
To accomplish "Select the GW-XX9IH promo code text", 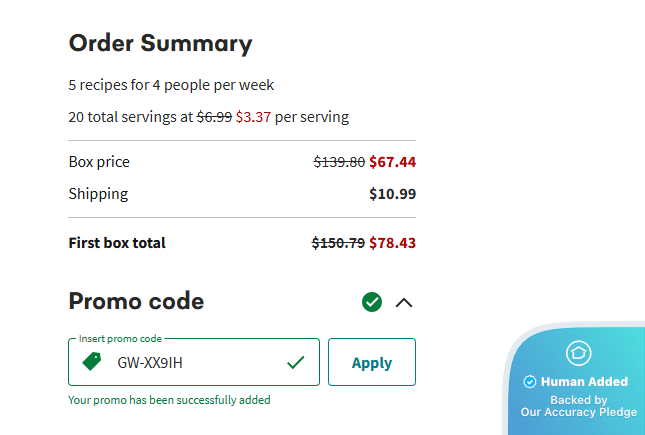I will tap(150, 362).
